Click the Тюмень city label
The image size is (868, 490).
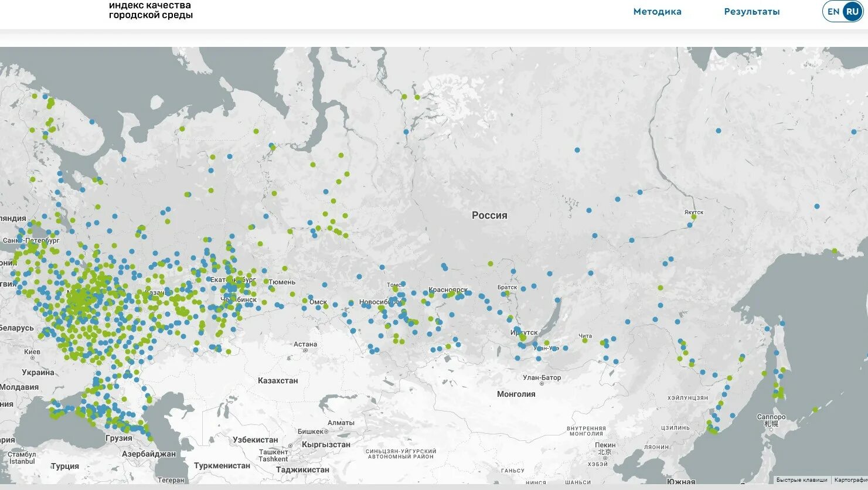pyautogui.click(x=282, y=282)
